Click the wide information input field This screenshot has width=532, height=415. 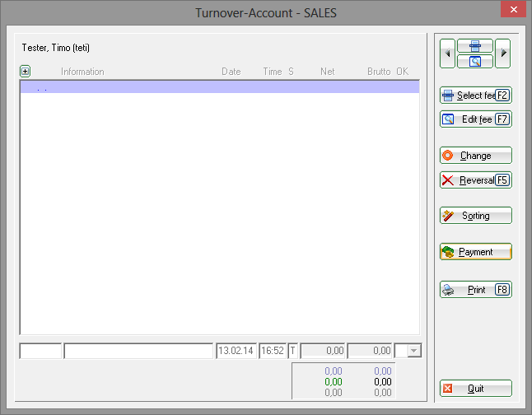click(x=138, y=351)
